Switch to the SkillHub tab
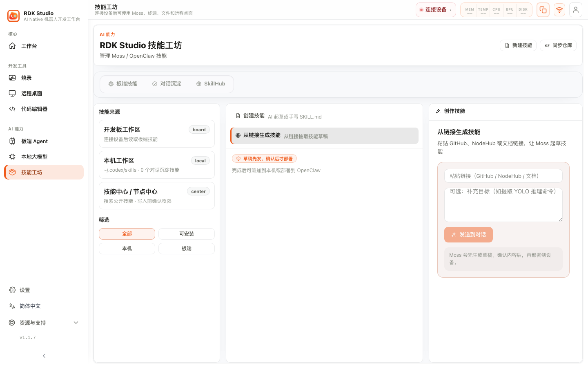The width and height of the screenshot is (588, 368). (211, 84)
